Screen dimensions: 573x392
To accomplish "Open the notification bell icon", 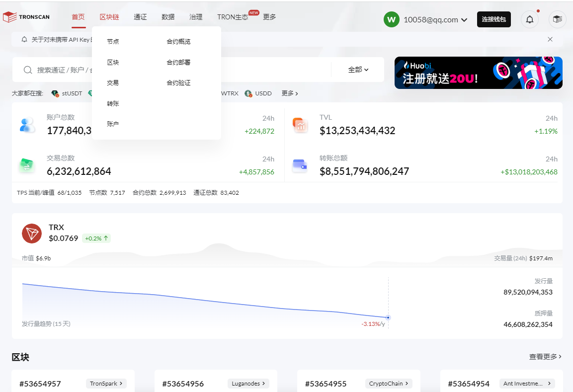I will pyautogui.click(x=529, y=19).
